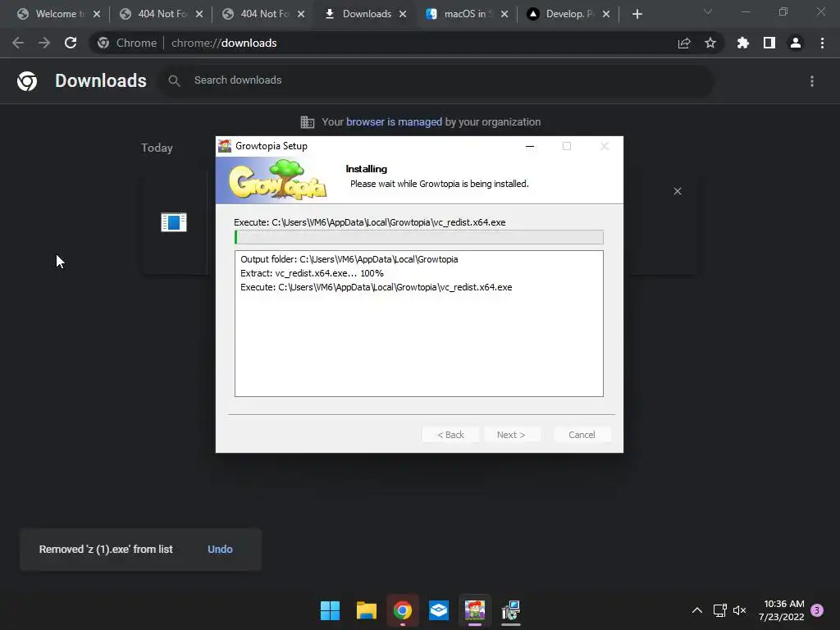
Task: Open the network status tray icon
Action: [719, 610]
